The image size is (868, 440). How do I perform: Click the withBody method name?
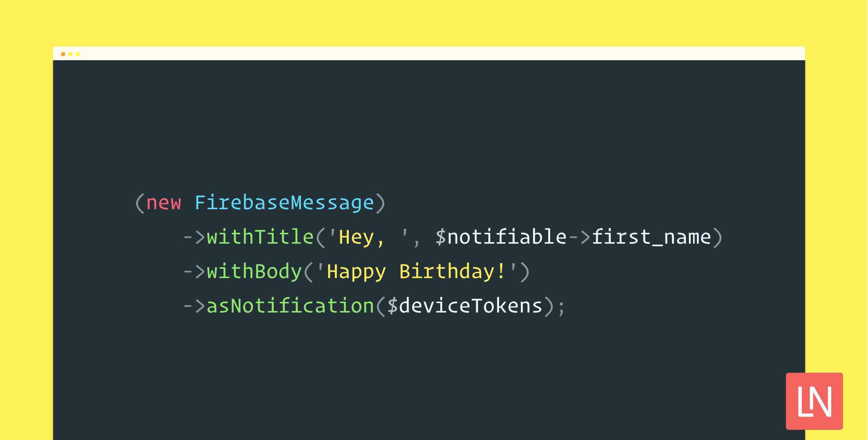tap(254, 271)
